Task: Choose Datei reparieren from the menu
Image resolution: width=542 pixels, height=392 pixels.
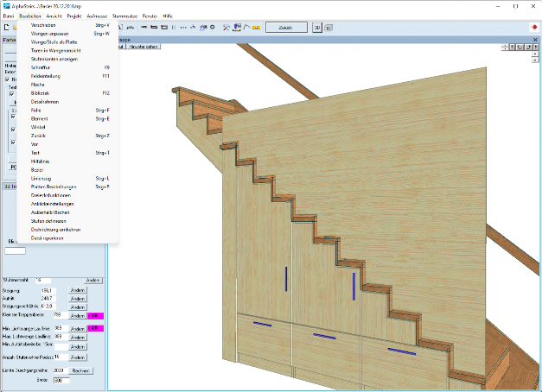Action: click(x=67, y=238)
